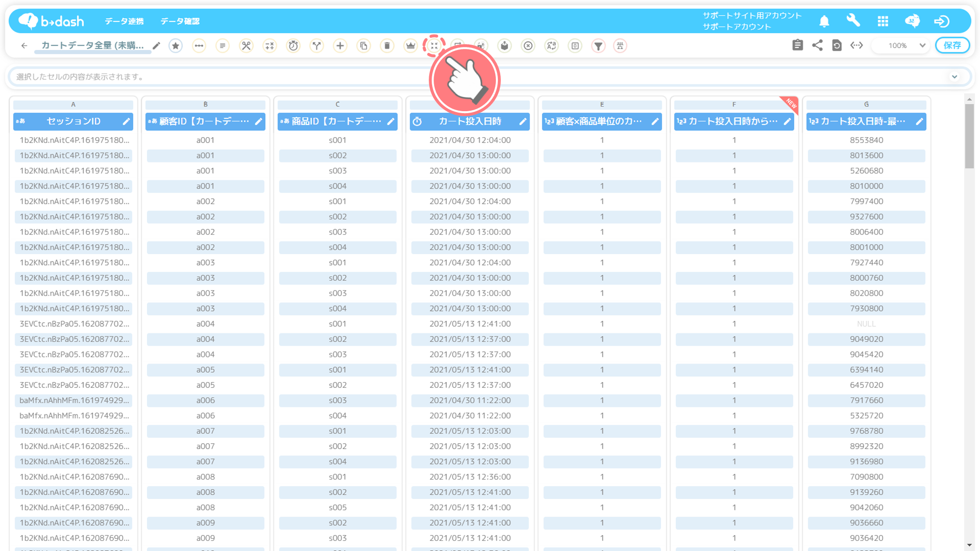Click the horizontal dots connector toolbar icon
The width and height of the screenshot is (980, 551).
pos(199,46)
